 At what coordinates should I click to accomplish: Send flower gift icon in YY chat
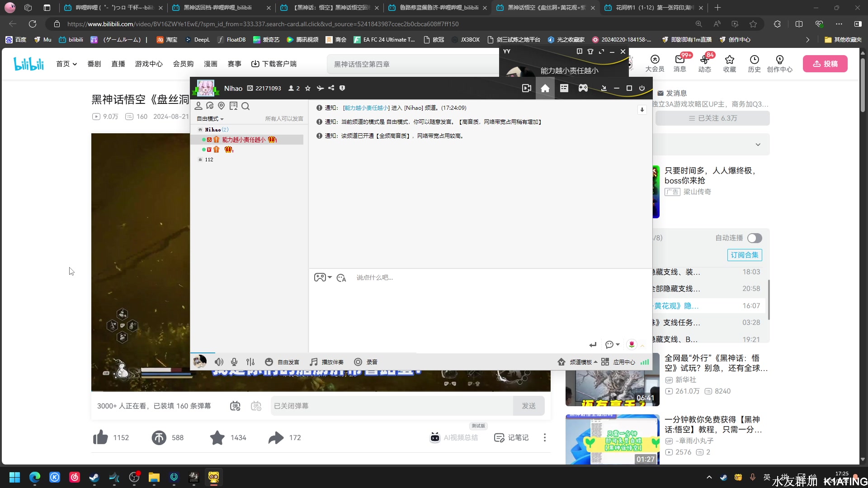pyautogui.click(x=632, y=345)
